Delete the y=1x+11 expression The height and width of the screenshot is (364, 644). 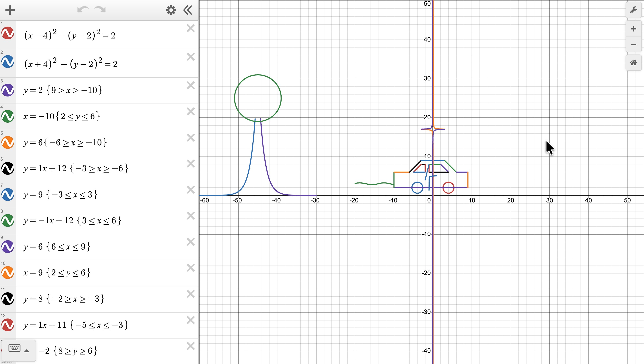[x=191, y=320]
